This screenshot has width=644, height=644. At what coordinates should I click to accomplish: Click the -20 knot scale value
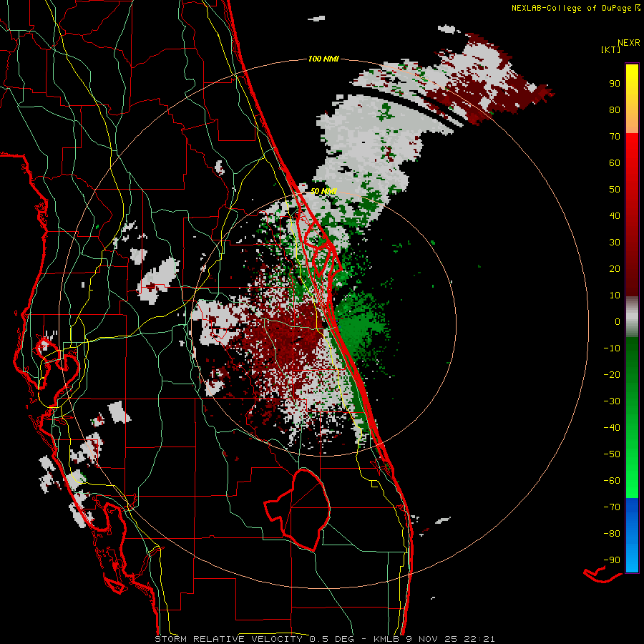coord(612,375)
